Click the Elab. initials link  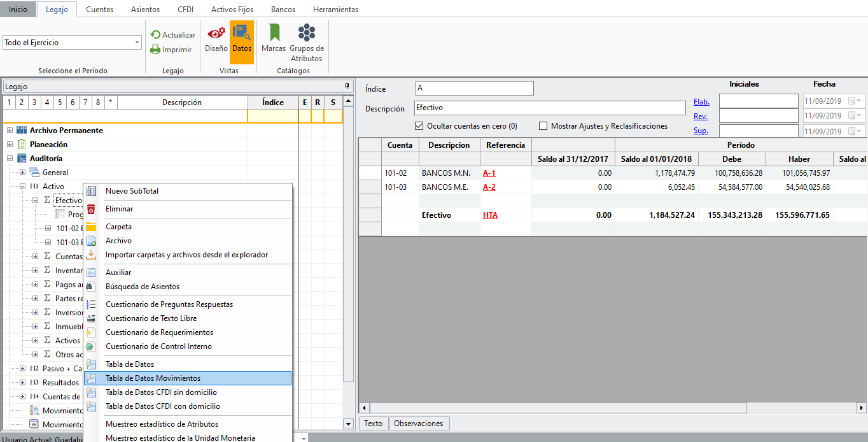click(x=701, y=101)
